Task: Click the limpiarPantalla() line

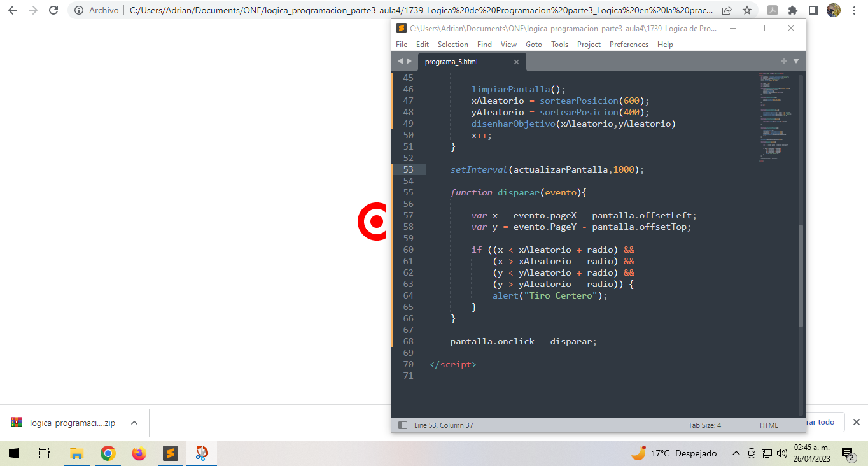Action: [x=518, y=89]
